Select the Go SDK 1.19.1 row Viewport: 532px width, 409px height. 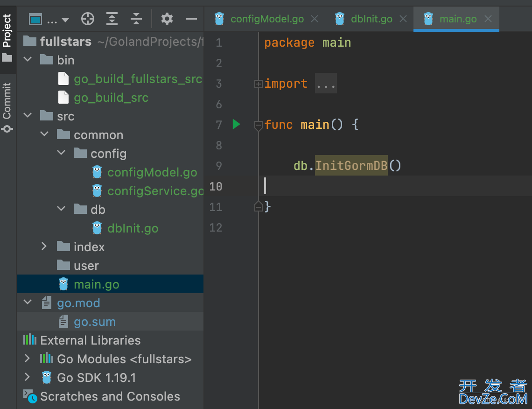click(x=110, y=377)
